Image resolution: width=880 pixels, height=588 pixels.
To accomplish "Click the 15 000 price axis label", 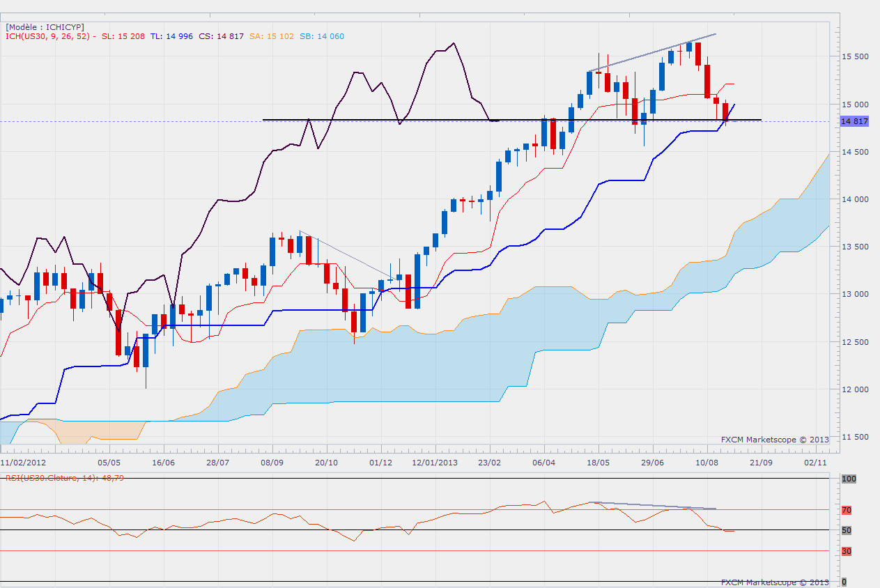I will coord(855,105).
